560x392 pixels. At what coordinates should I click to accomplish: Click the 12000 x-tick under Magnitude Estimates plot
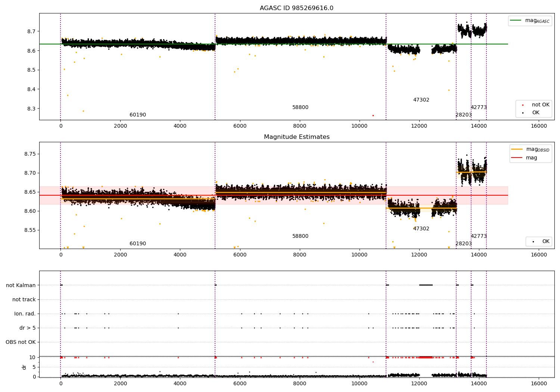coord(419,255)
